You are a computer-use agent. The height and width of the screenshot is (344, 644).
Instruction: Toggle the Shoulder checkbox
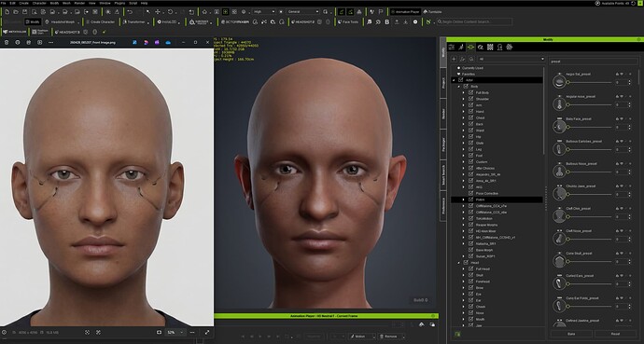[x=470, y=99]
